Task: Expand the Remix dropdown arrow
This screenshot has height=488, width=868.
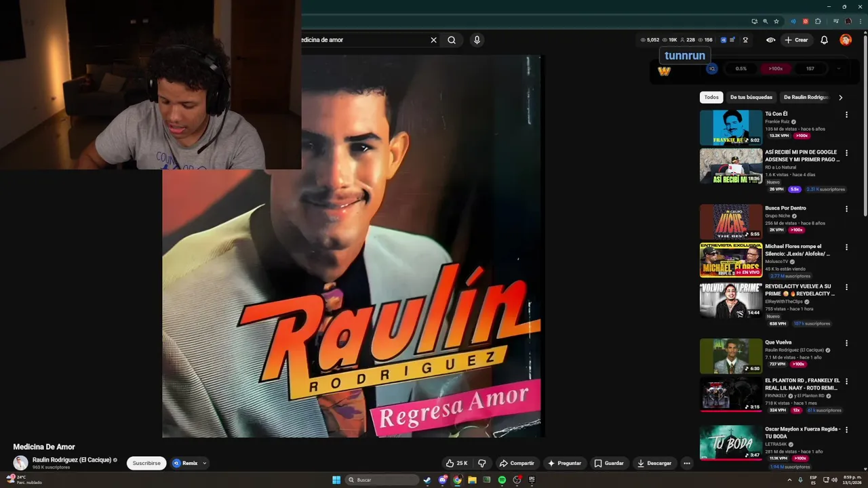Action: tap(204, 464)
